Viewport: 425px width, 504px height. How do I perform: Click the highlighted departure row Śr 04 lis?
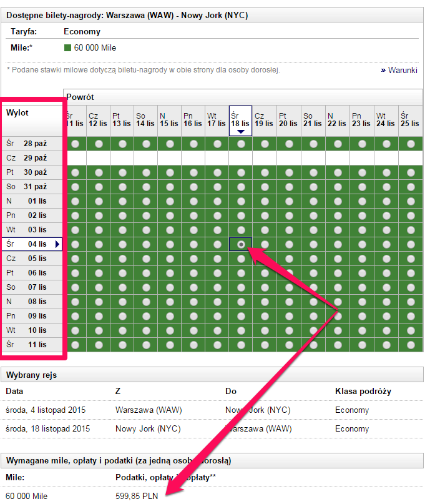32,244
